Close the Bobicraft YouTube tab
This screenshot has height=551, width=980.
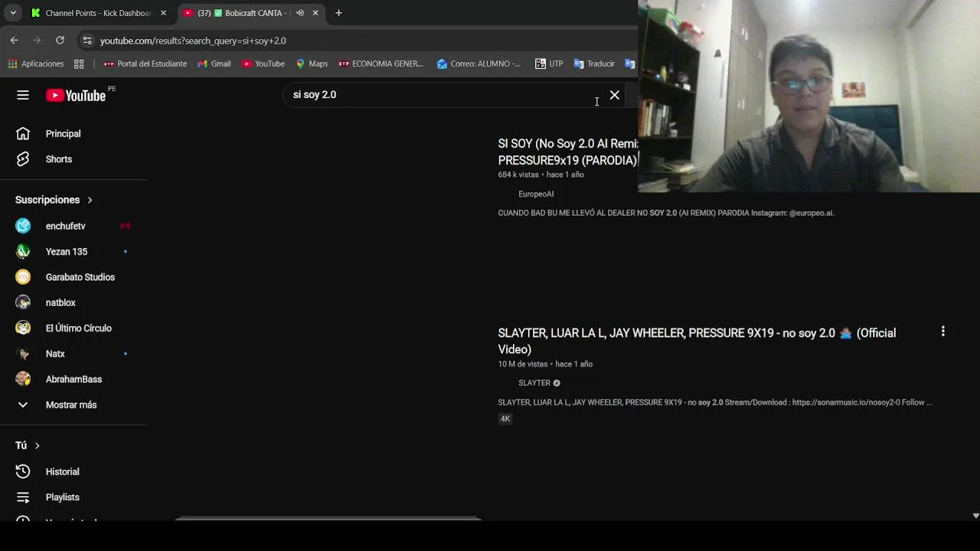pyautogui.click(x=315, y=13)
